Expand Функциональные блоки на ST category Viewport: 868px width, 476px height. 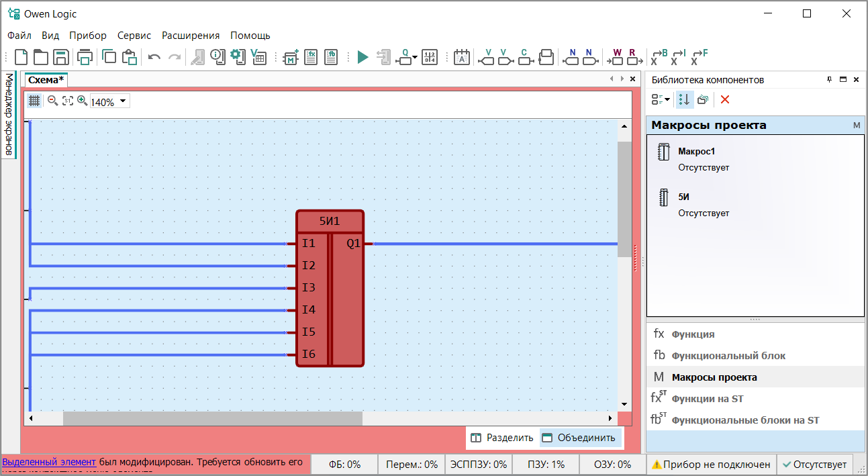click(755, 420)
